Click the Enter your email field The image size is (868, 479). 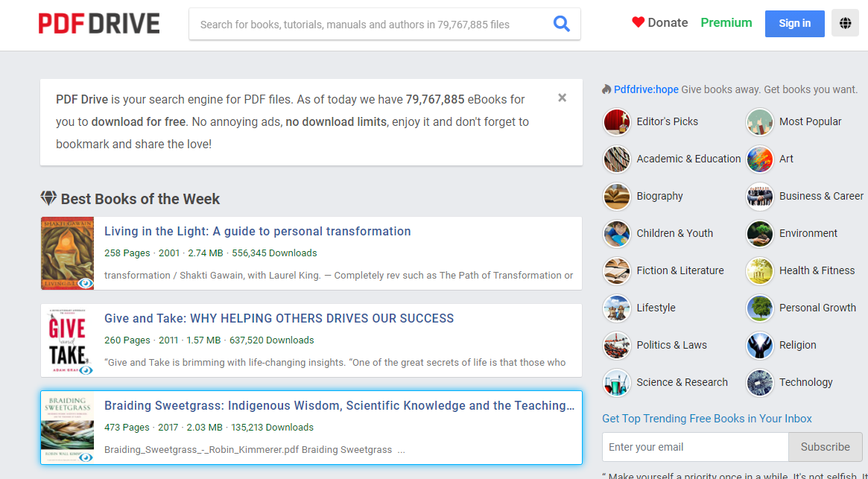pos(695,447)
